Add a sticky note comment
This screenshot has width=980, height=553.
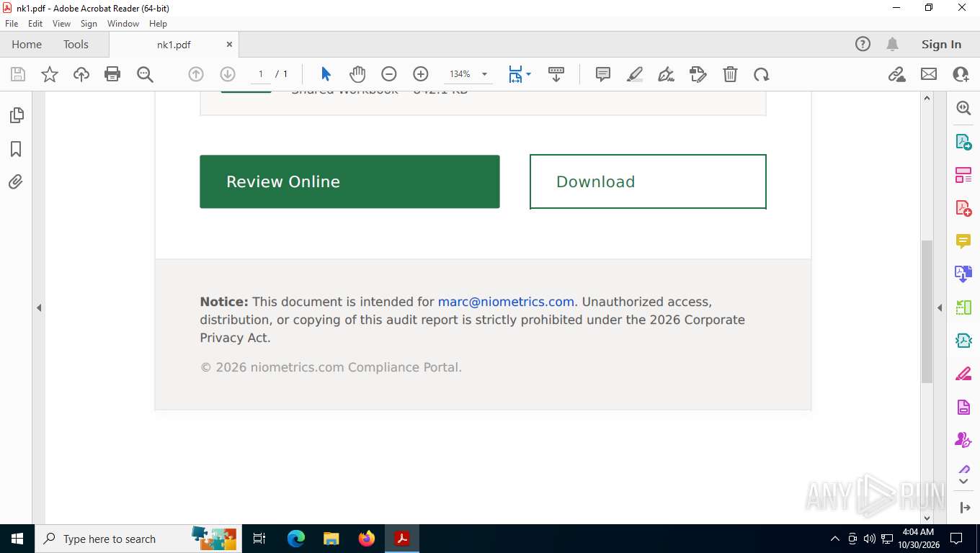pos(603,74)
